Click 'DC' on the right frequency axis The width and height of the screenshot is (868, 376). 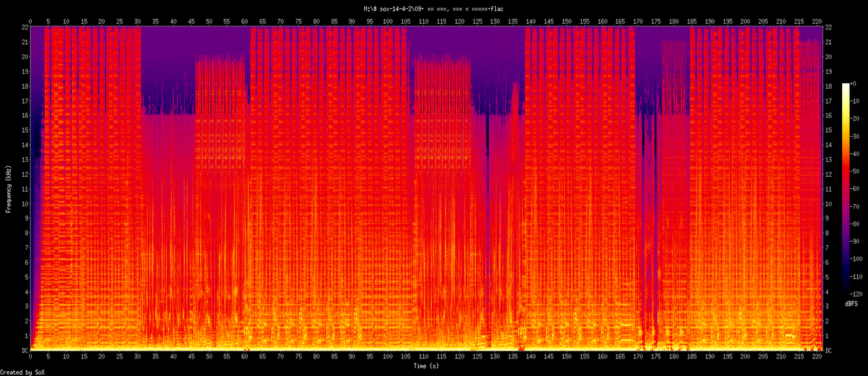click(x=829, y=350)
